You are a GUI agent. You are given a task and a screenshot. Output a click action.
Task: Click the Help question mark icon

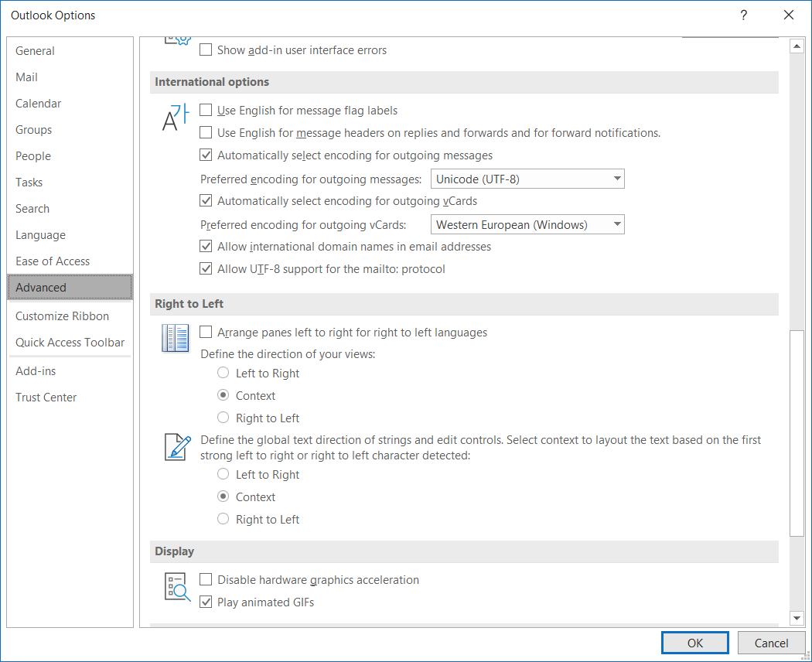pyautogui.click(x=743, y=15)
